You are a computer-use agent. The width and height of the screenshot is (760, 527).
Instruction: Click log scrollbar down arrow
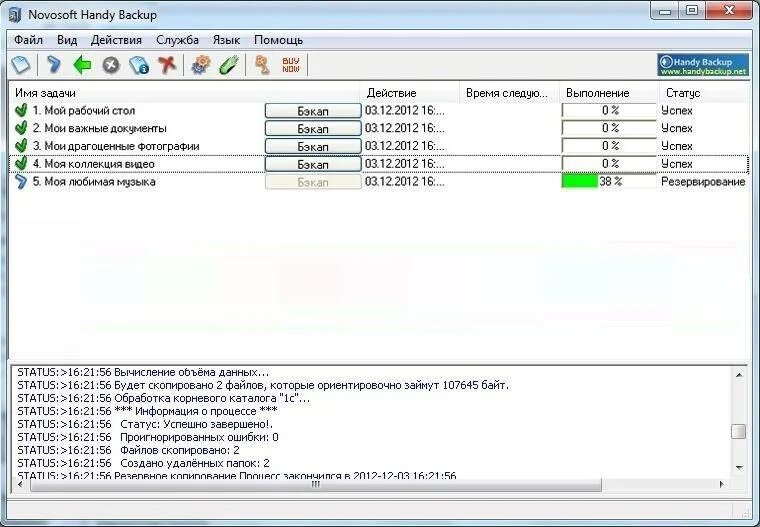(x=739, y=467)
